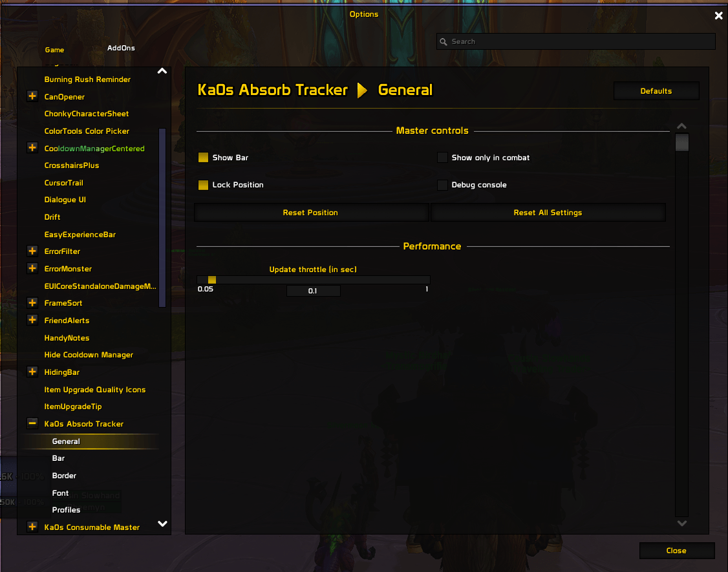728x572 pixels.
Task: Expand the CooldownManagerCentered entry
Action: 32,147
